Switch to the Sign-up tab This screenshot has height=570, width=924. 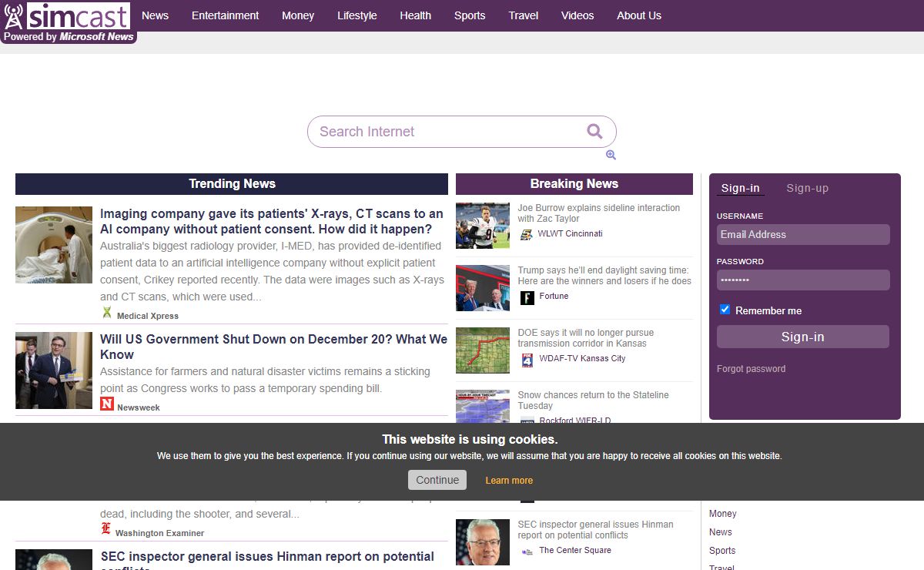(808, 188)
